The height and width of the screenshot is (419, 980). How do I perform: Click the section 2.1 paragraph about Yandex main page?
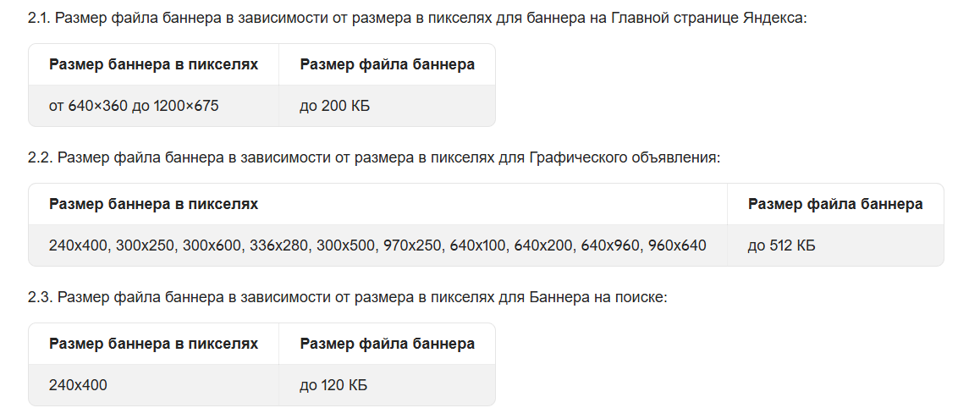coord(418,18)
